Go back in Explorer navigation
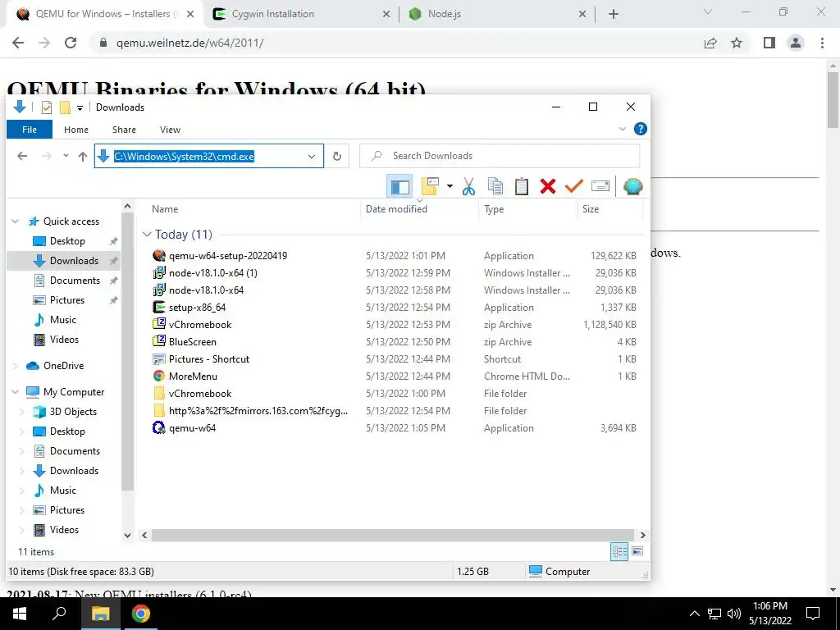This screenshot has height=630, width=840. pos(22,156)
